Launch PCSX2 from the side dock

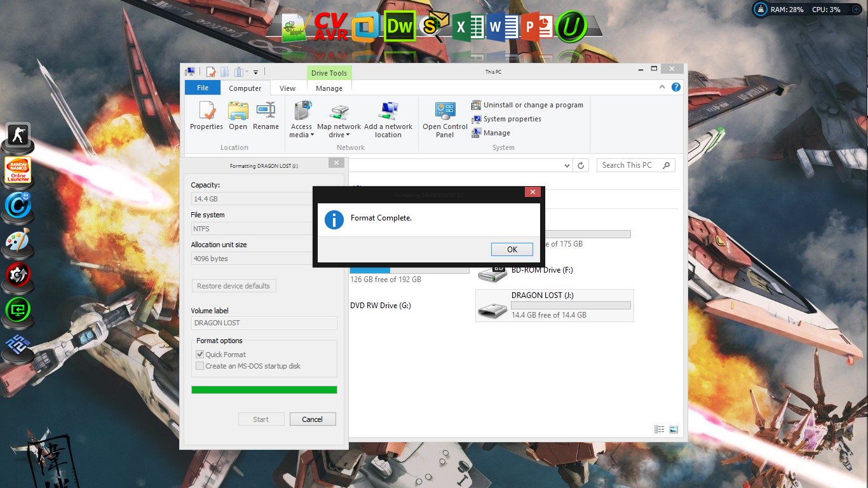point(18,345)
